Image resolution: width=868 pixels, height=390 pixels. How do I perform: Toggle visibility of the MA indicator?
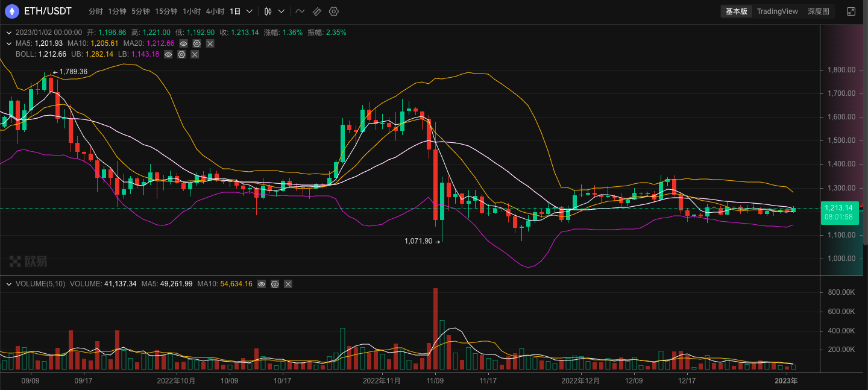pos(184,43)
